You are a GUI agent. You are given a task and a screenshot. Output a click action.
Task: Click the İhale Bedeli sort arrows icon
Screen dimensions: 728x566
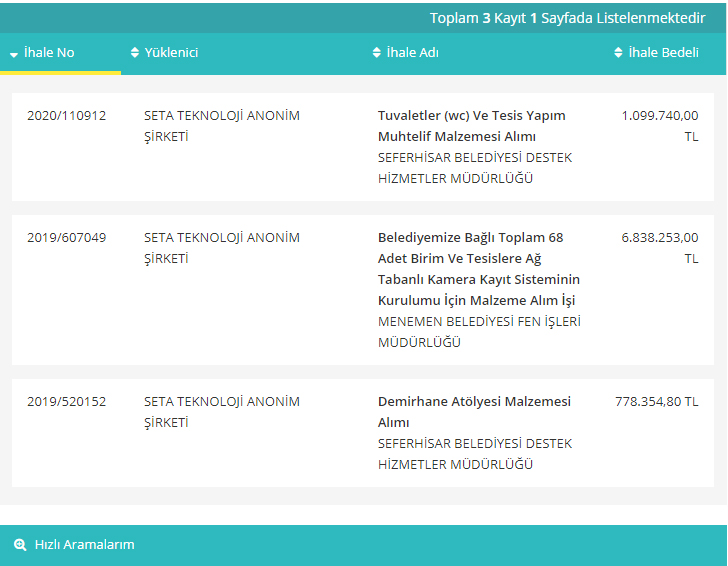(619, 52)
